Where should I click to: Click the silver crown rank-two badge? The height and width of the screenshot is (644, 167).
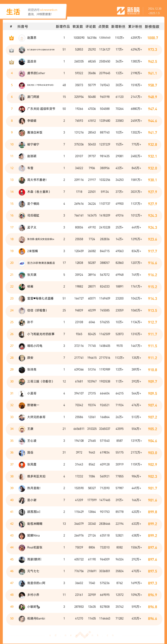pyautogui.click(x=11, y=50)
